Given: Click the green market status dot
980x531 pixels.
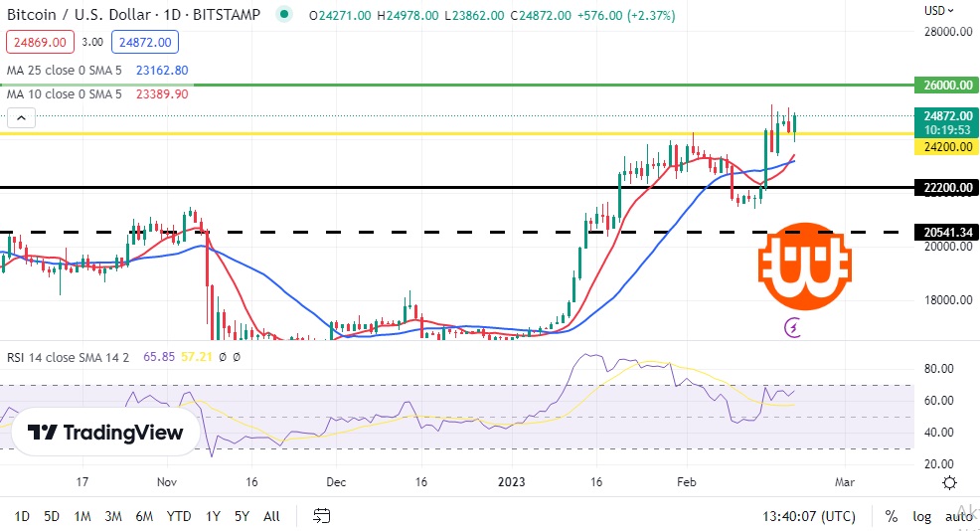Looking at the screenshot, I should [284, 14].
